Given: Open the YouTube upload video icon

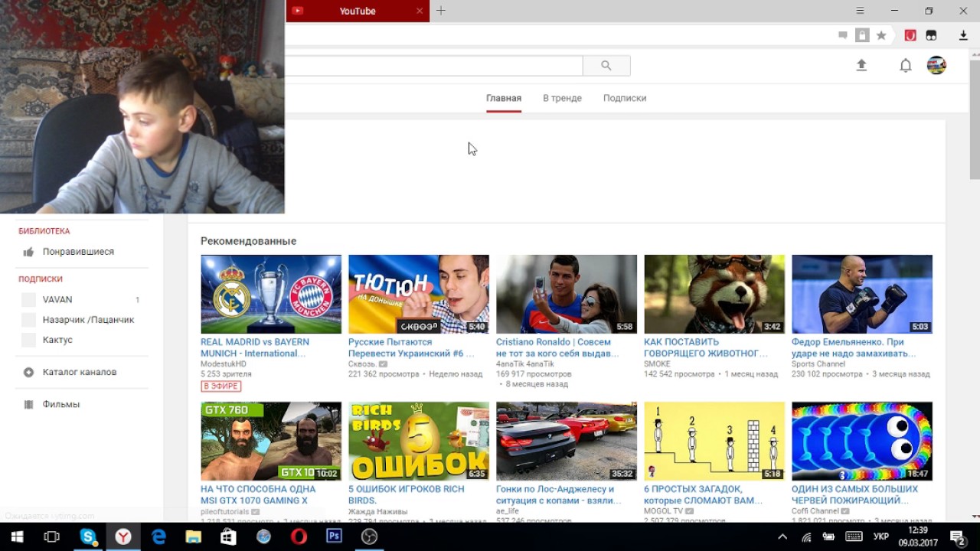Looking at the screenshot, I should tap(861, 65).
